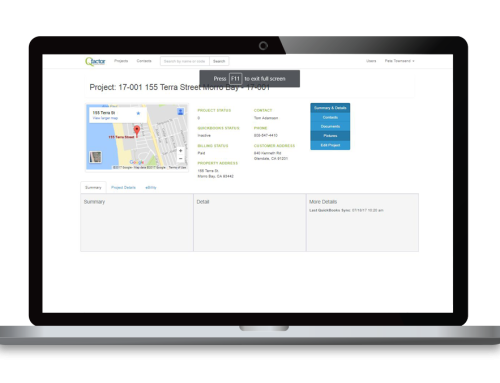Click the Last QuickBooks Sync text
Viewport: 500px width, 383px height.
pos(346,210)
